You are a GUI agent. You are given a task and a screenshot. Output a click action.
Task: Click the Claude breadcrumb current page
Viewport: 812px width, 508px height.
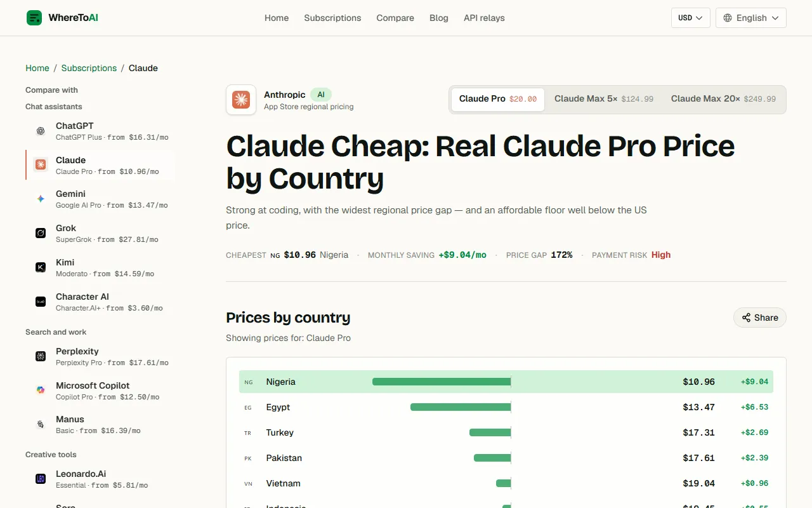(143, 68)
